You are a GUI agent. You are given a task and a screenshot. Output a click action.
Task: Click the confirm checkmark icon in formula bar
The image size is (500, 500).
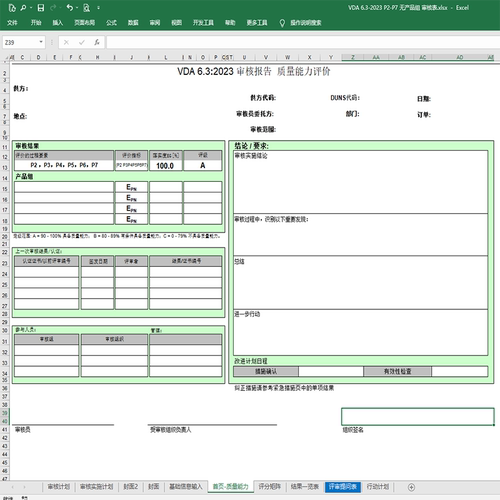[x=82, y=42]
